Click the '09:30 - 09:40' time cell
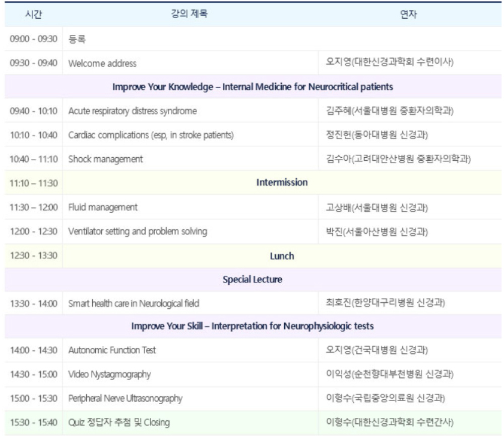504x436 pixels. click(33, 63)
